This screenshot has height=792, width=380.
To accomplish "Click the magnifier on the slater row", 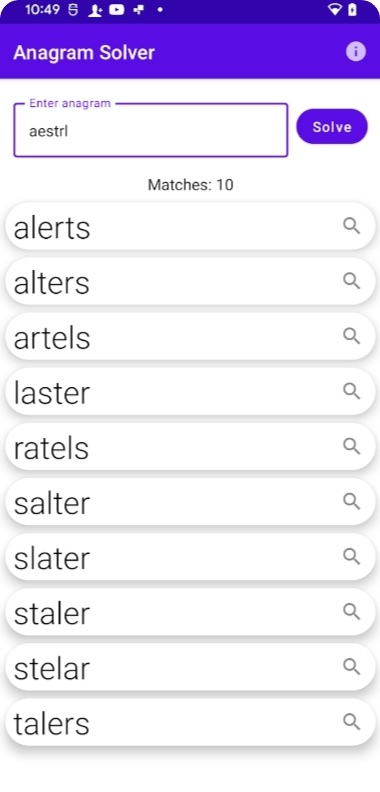I will [352, 556].
